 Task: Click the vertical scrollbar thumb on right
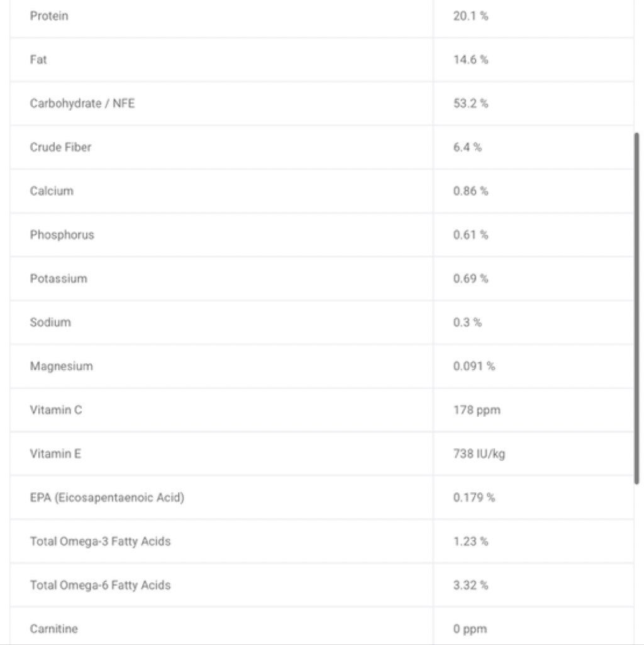click(x=636, y=308)
